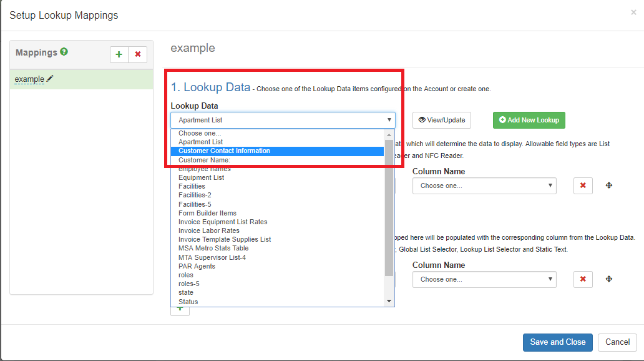Open the first Choose one Column Name dropdown
The height and width of the screenshot is (361, 644).
484,185
